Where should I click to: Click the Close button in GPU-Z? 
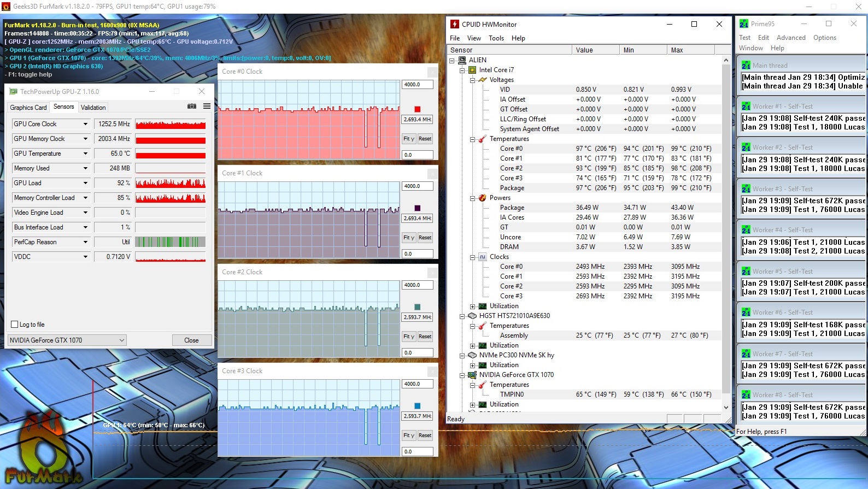point(191,340)
